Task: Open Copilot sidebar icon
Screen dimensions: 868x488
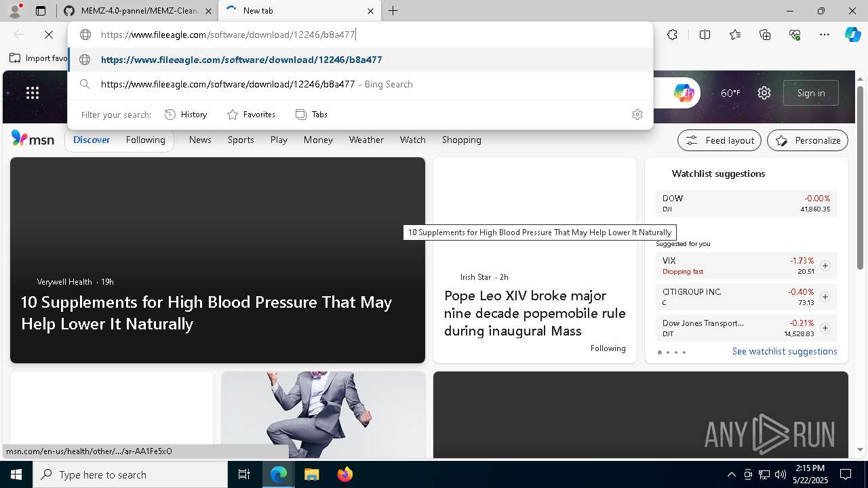Action: click(x=852, y=35)
